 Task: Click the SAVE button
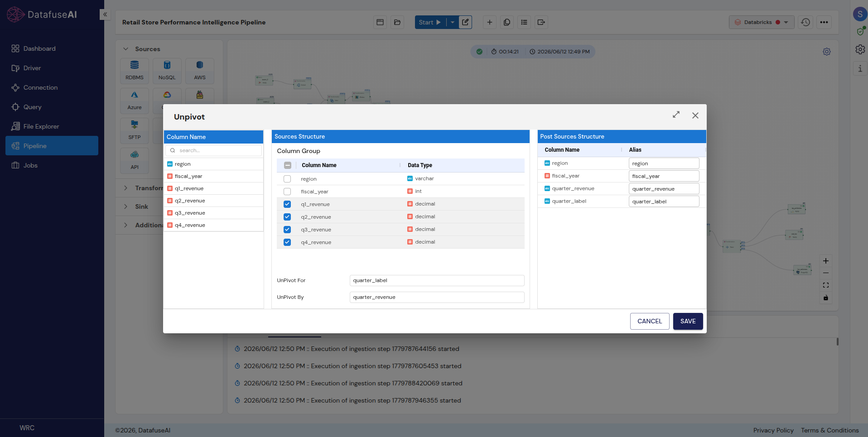(688, 321)
